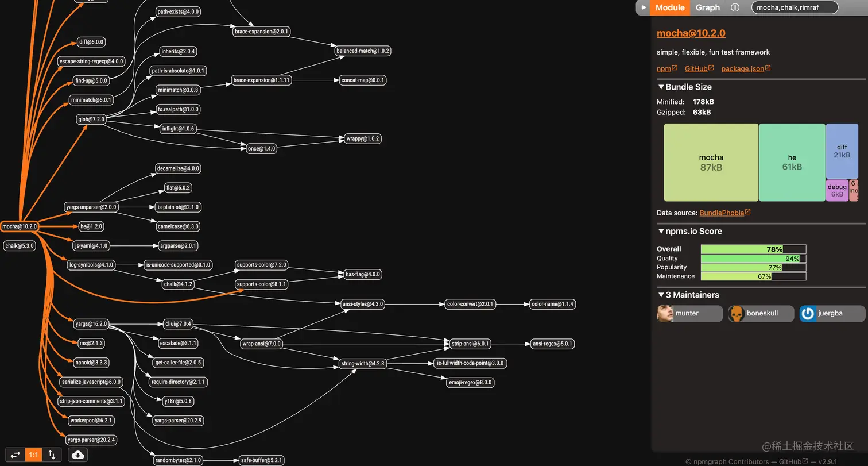Click the Maintenance 67% score bar
This screenshot has width=868, height=466.
(x=753, y=276)
